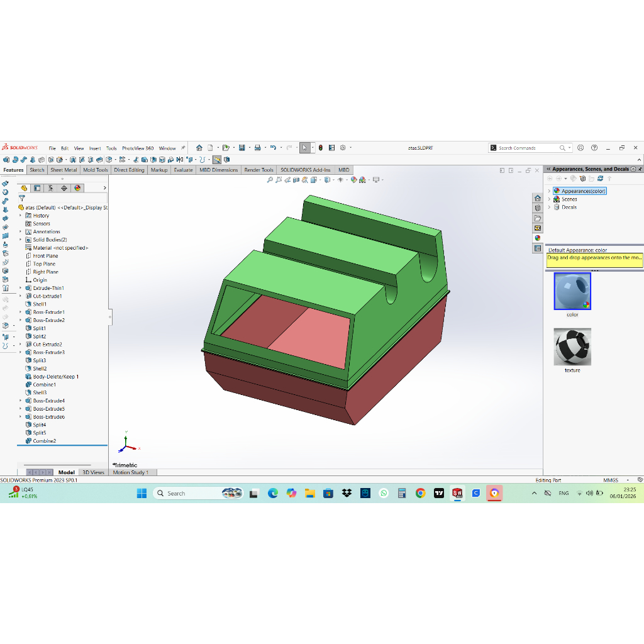Open SOLIDWORKS Resources home in task pane

point(538,198)
